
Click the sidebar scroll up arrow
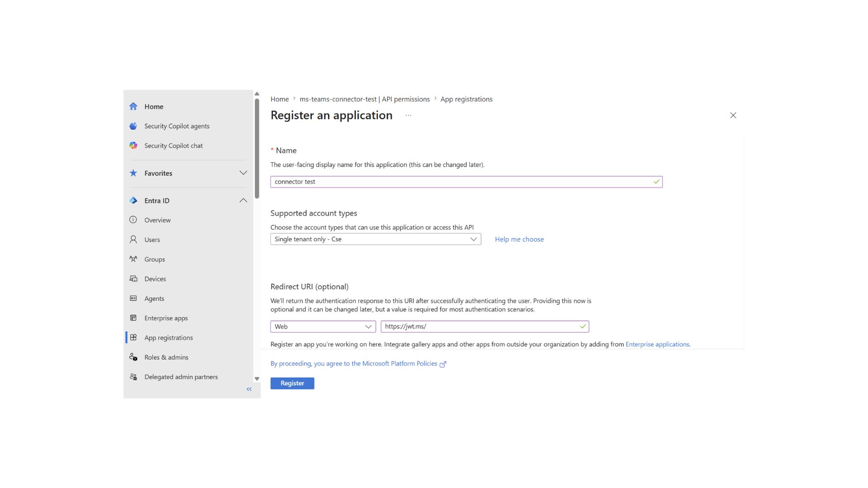coord(257,94)
